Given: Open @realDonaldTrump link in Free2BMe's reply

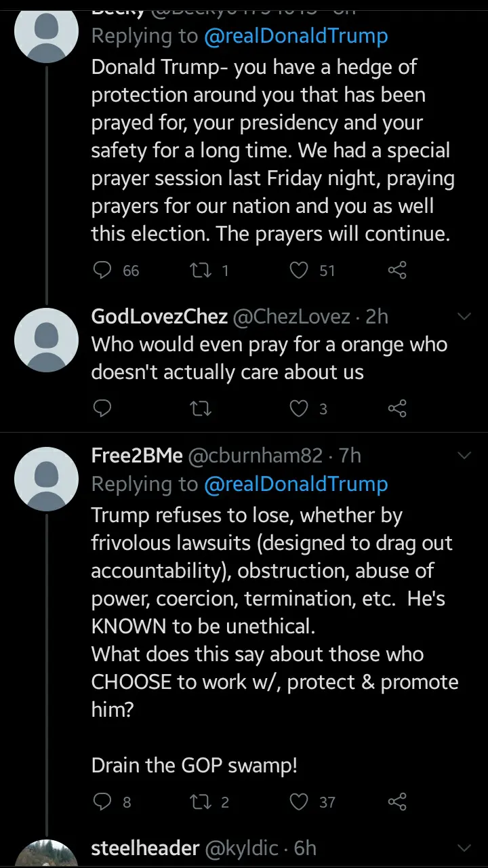Looking at the screenshot, I should tap(296, 484).
